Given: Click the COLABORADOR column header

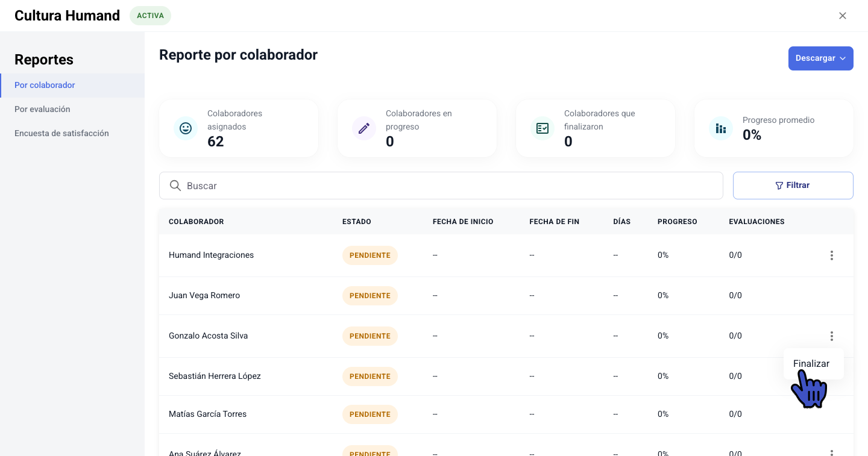Looking at the screenshot, I should pos(197,222).
